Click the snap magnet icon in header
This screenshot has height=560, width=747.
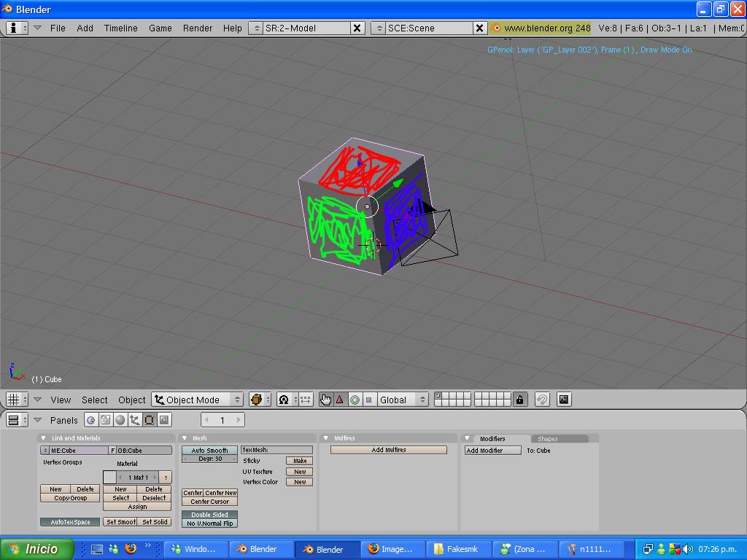[542, 400]
